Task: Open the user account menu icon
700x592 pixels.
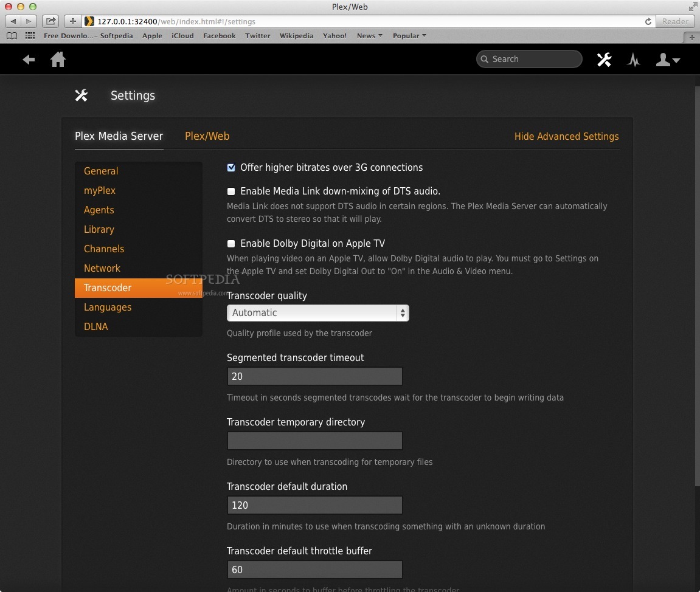Action: tap(667, 60)
